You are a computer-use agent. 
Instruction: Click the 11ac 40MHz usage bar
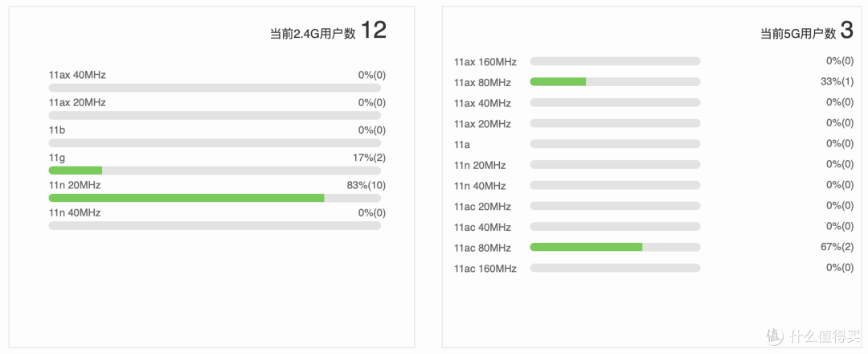point(615,227)
